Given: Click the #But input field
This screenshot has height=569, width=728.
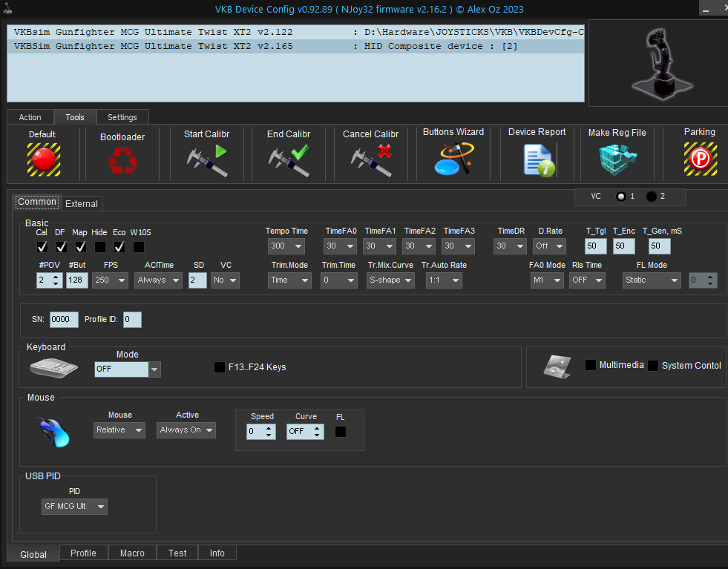Looking at the screenshot, I should click(77, 280).
